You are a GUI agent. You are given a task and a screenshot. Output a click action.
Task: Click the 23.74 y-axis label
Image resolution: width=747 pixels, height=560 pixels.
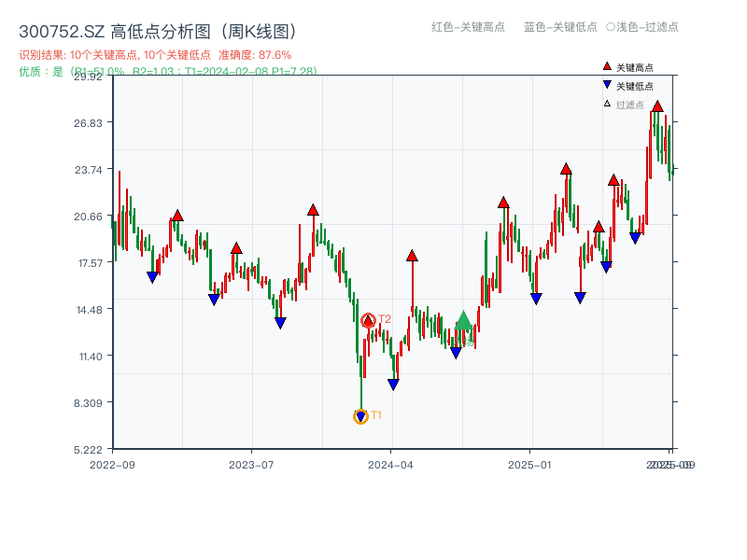tap(88, 170)
